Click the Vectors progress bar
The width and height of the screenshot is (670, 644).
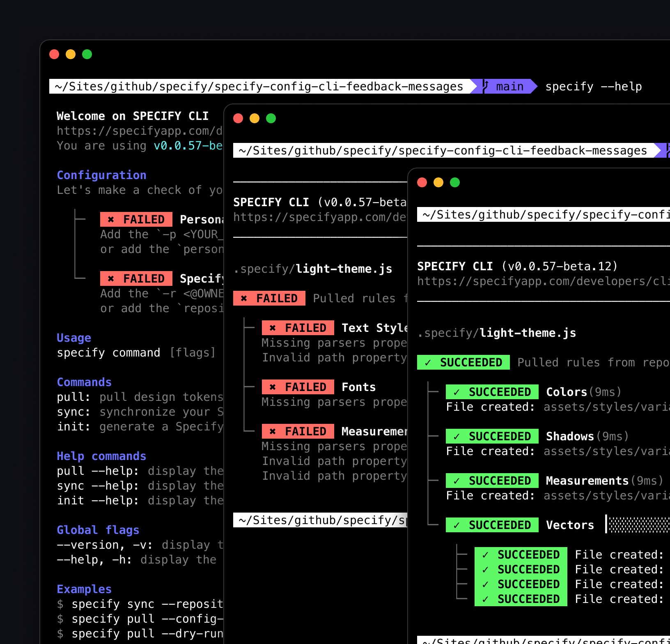[x=638, y=524]
